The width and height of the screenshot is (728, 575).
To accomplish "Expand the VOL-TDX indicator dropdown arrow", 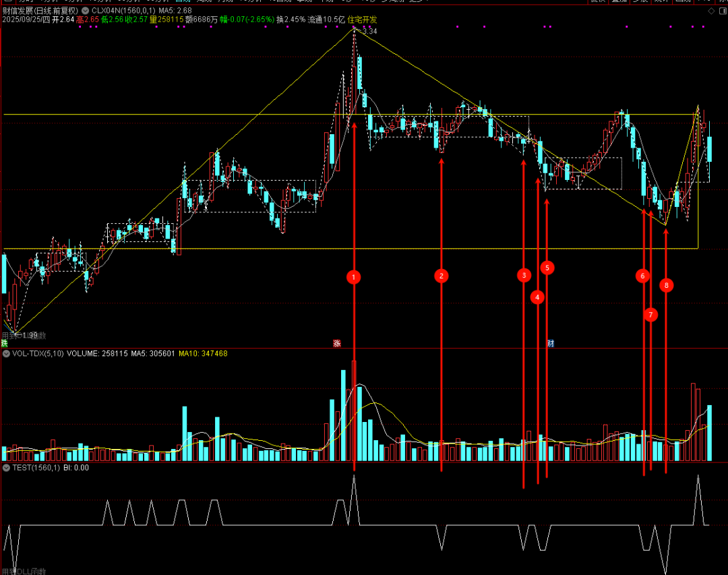I will (x=7, y=353).
